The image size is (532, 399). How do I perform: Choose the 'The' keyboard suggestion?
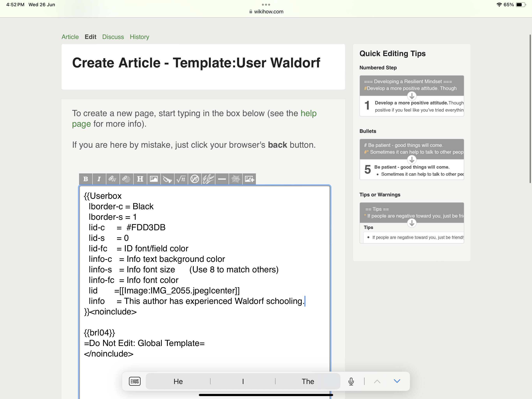coord(308,381)
